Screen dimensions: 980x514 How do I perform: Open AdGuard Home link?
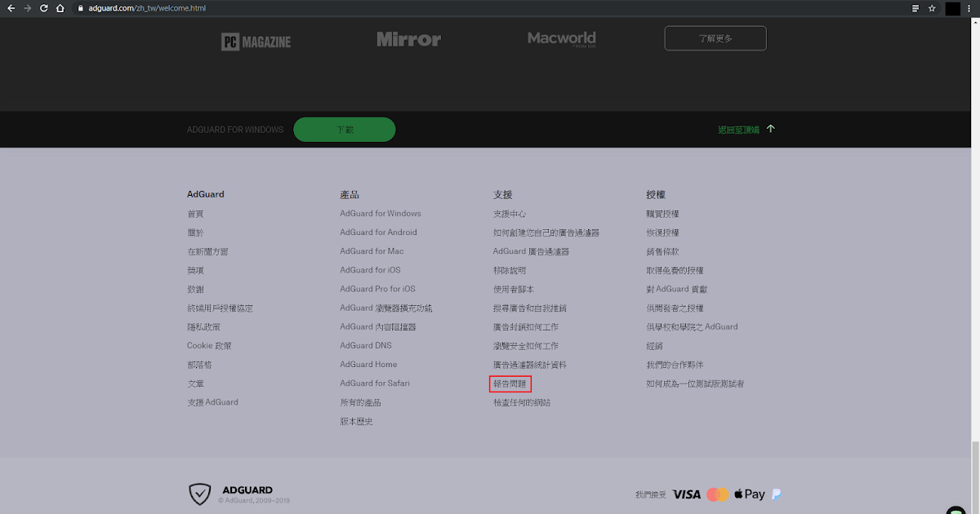pyautogui.click(x=368, y=365)
